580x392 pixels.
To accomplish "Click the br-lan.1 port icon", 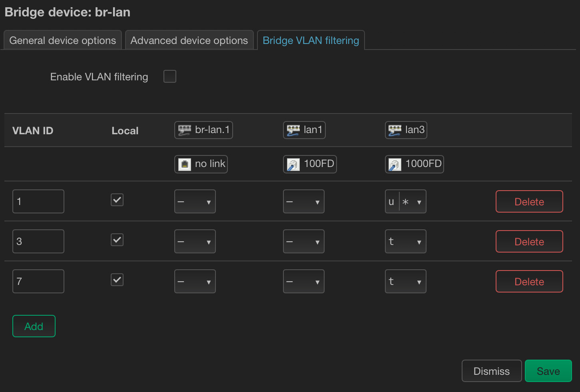I will [184, 130].
